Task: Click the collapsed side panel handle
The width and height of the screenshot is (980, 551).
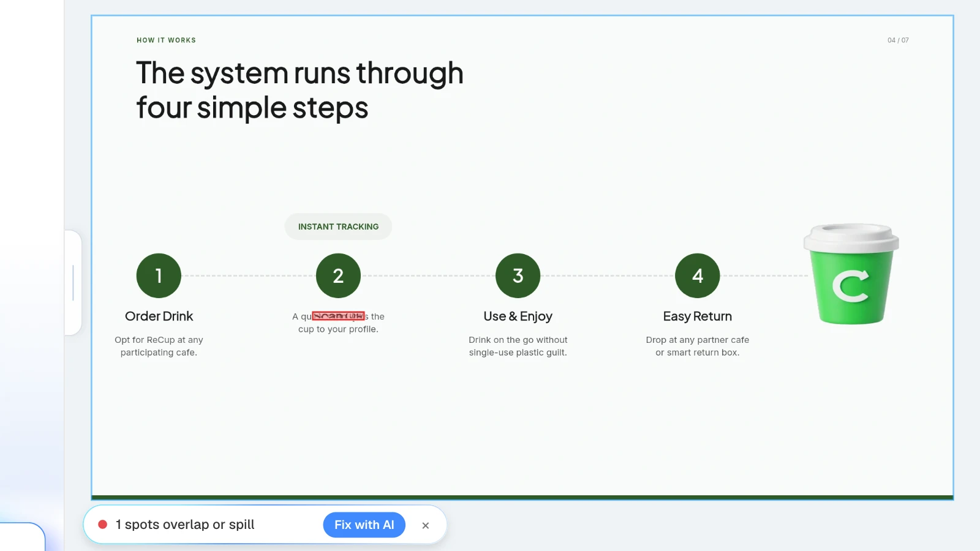Action: click(73, 283)
